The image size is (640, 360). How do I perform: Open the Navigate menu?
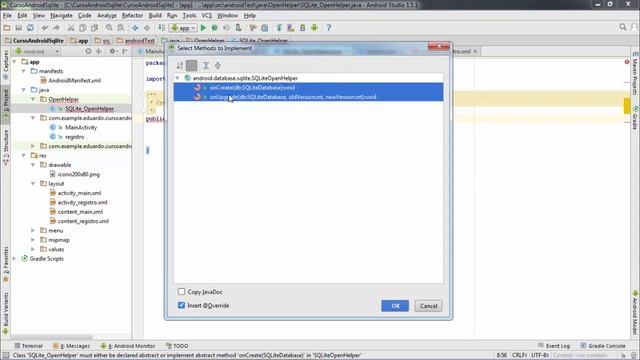pyautogui.click(x=61, y=16)
